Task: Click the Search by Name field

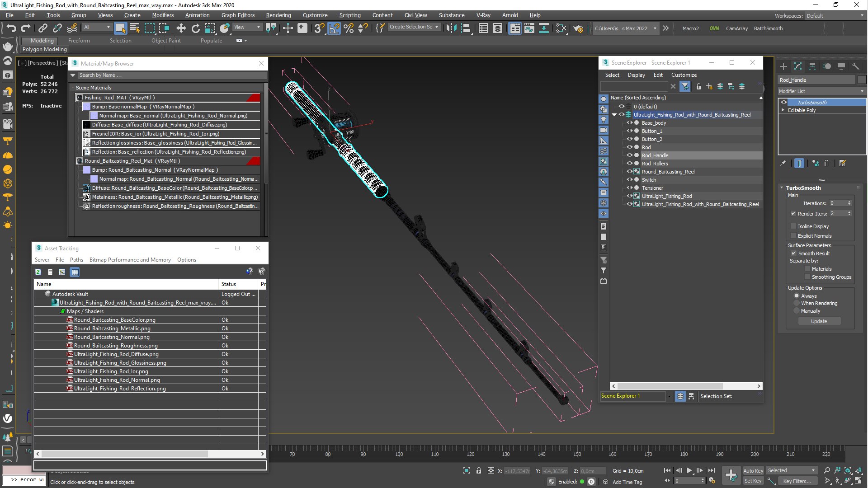Action: 167,75
